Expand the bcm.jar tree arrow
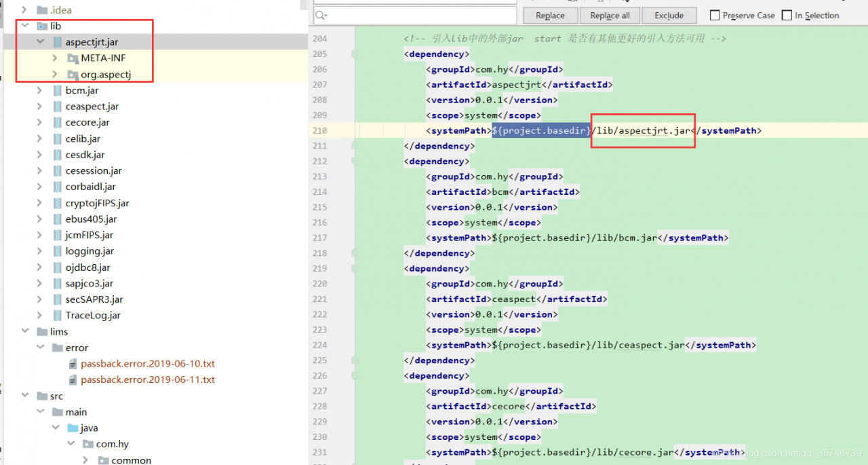The width and height of the screenshot is (868, 465). coord(41,90)
